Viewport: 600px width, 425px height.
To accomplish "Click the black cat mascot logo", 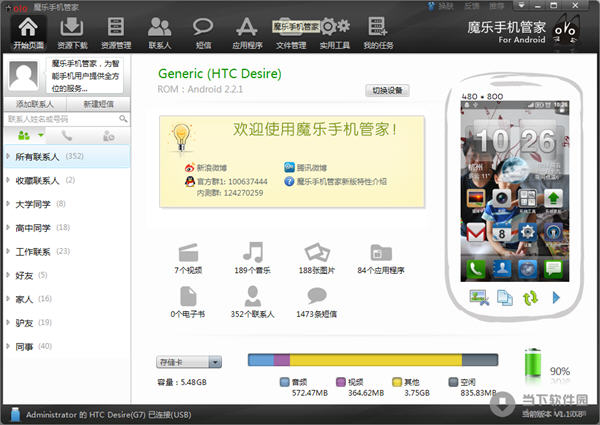I will coord(565,30).
